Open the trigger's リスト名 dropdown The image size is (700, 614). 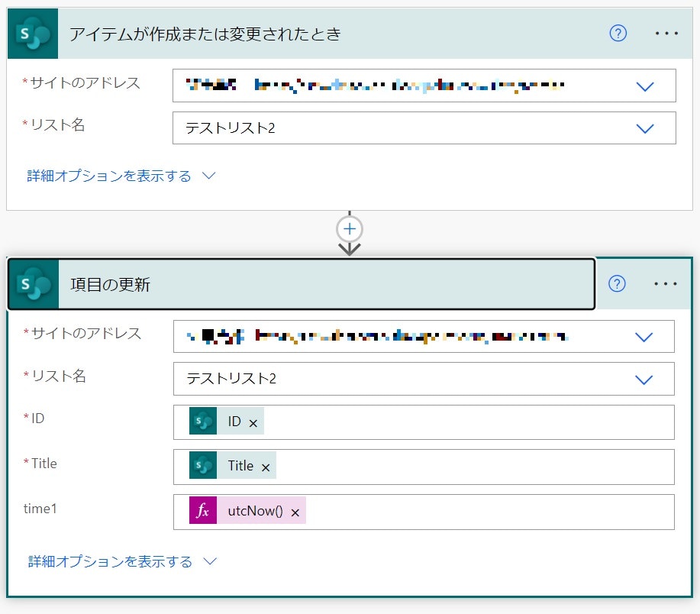[x=644, y=128]
